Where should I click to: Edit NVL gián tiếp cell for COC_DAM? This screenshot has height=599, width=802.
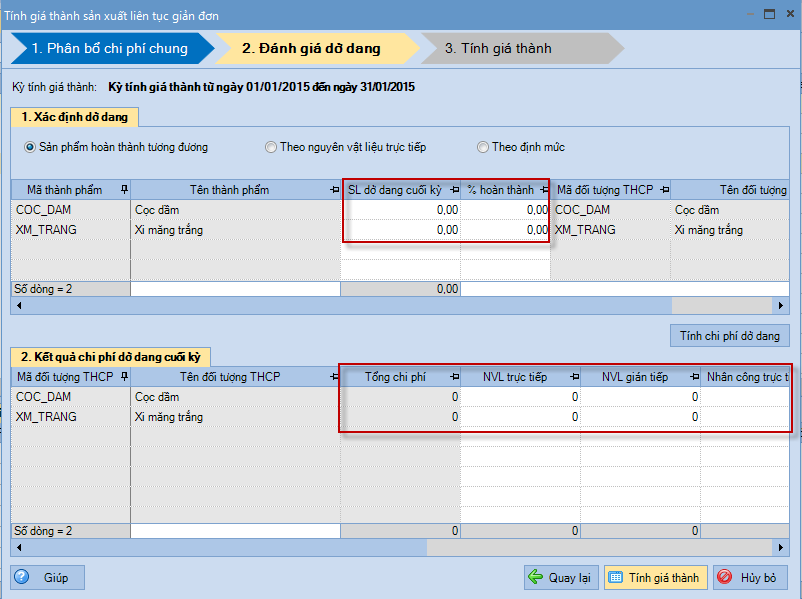[x=640, y=397]
